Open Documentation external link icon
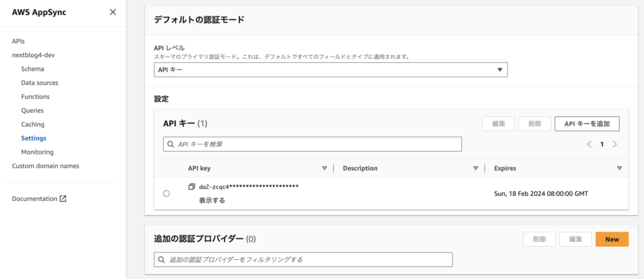 click(x=63, y=199)
